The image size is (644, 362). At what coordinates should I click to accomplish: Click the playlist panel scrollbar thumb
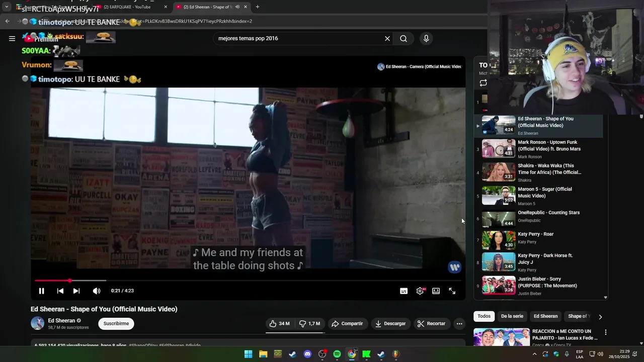(641, 116)
